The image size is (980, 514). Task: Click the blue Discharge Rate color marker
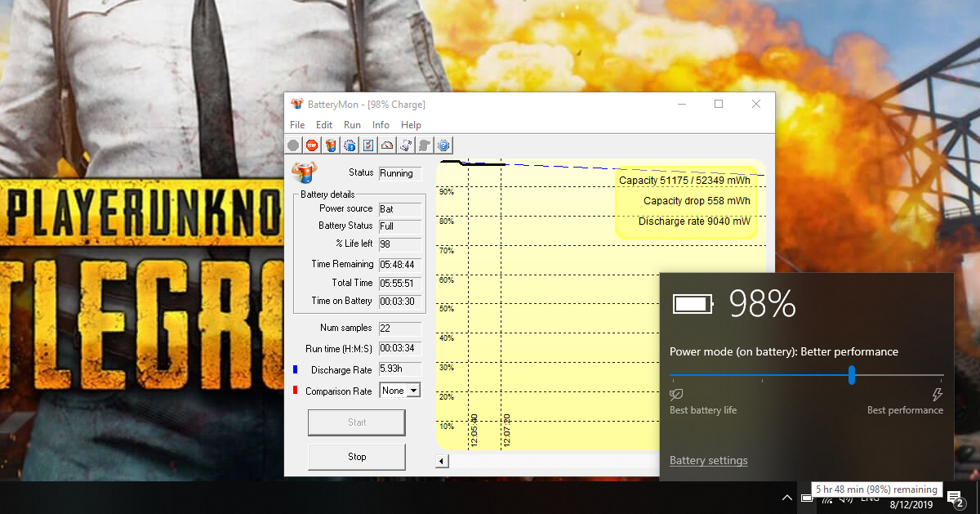296,370
